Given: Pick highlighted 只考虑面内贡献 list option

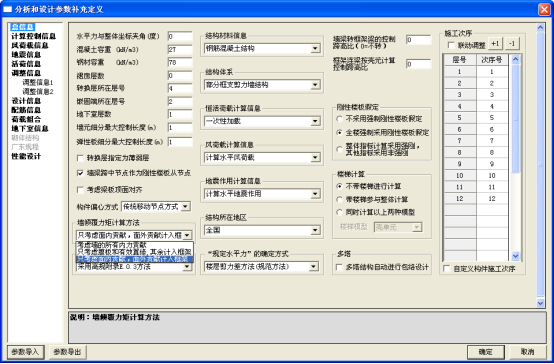Looking at the screenshot, I should [135, 259].
